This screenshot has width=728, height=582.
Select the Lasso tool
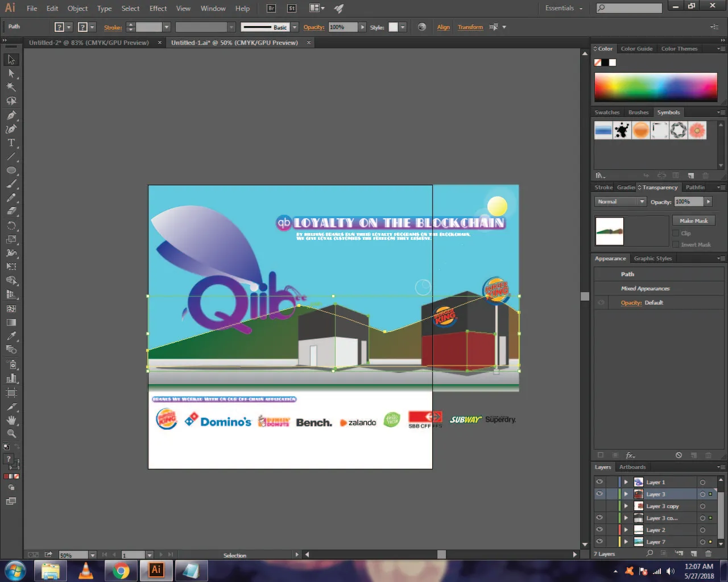(11, 101)
